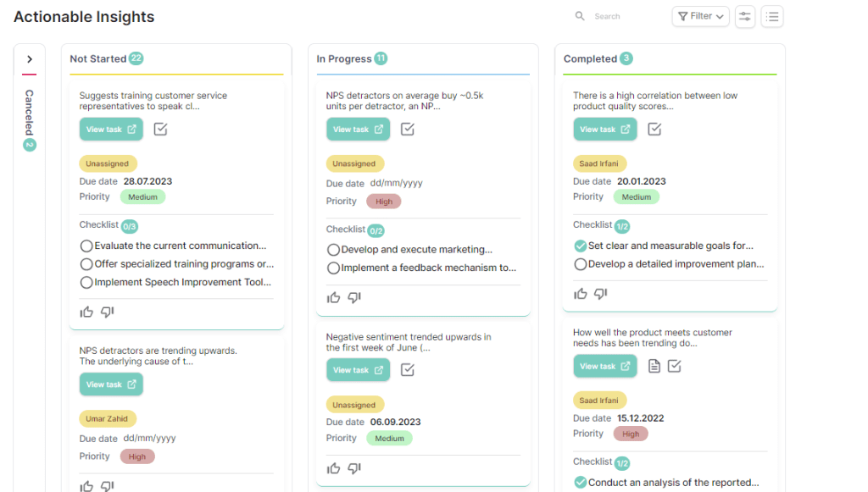
Task: View task for 'How well the product meets' card
Action: click(605, 366)
